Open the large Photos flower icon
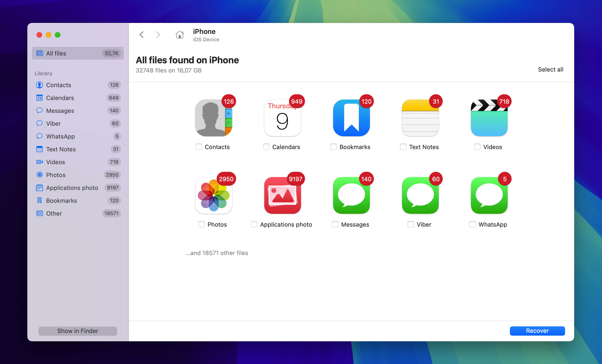Screen dimensions: 602x364 (214, 195)
